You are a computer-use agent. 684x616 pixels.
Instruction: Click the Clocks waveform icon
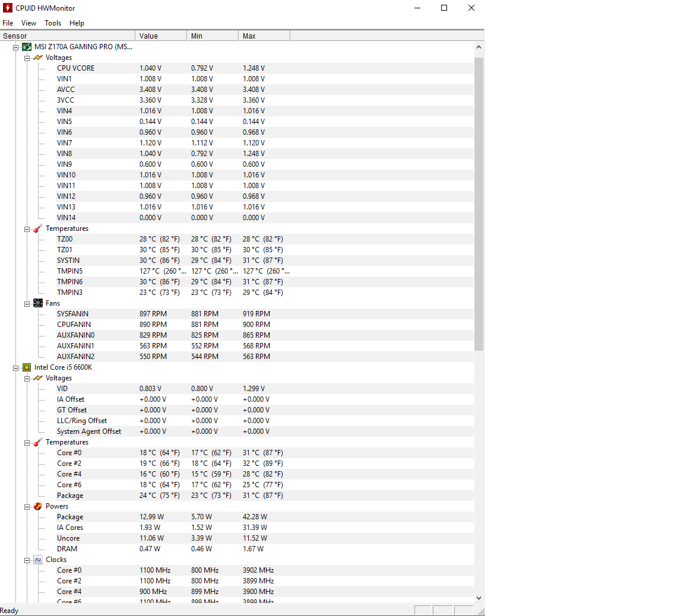tap(38, 560)
